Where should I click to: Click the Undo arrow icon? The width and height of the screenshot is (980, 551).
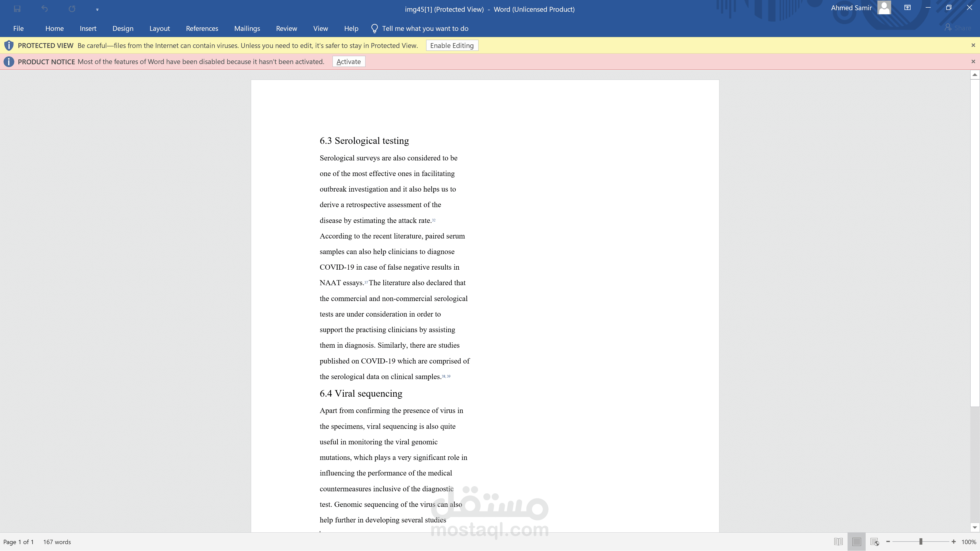44,9
